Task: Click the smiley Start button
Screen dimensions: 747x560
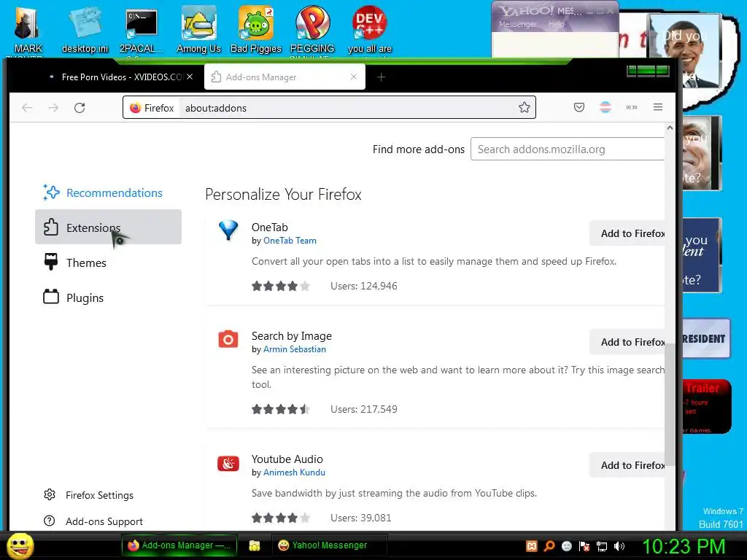Action: pos(20,545)
